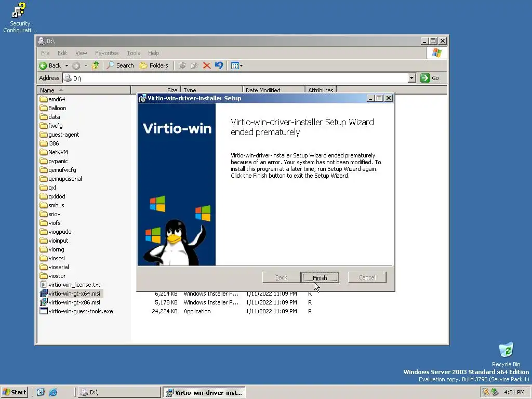Expand the Address bar dropdown
532x399 pixels.
(x=411, y=78)
